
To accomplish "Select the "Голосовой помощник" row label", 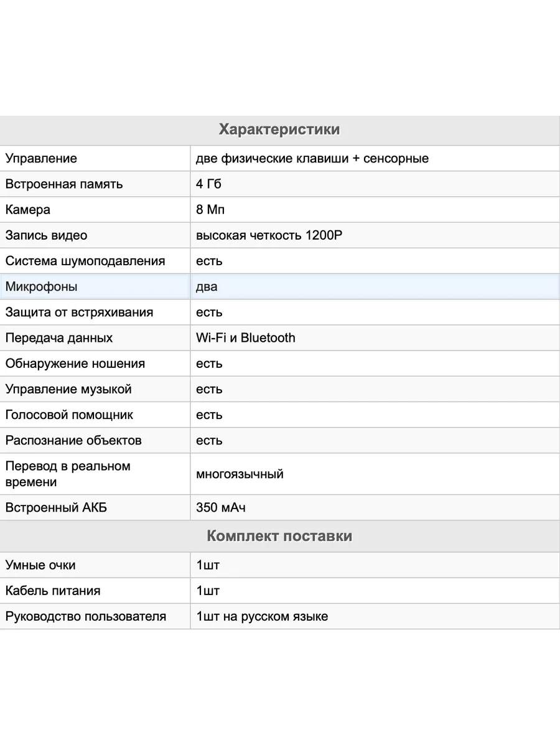I will tap(69, 415).
